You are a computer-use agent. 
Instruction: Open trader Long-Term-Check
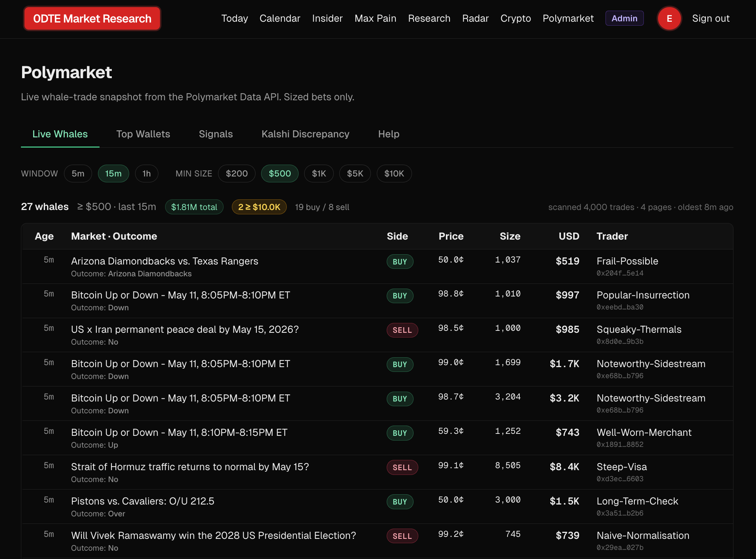pos(637,501)
